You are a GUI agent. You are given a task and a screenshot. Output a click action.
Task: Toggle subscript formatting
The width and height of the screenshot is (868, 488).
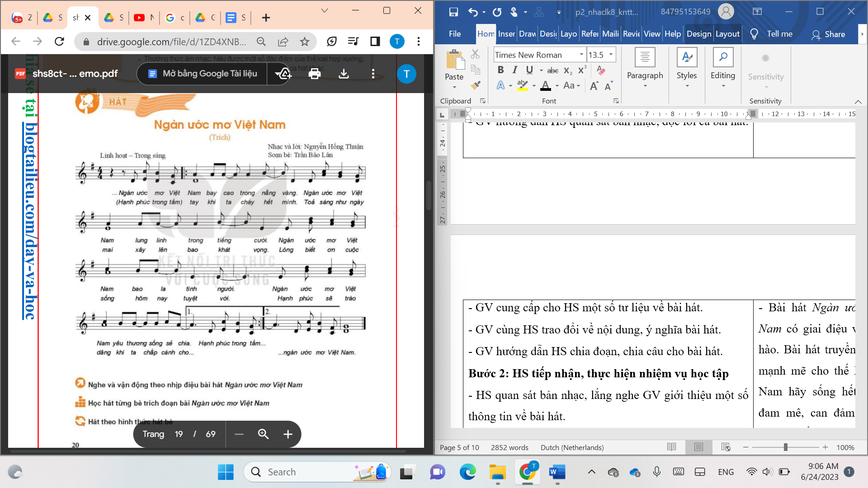coord(568,70)
